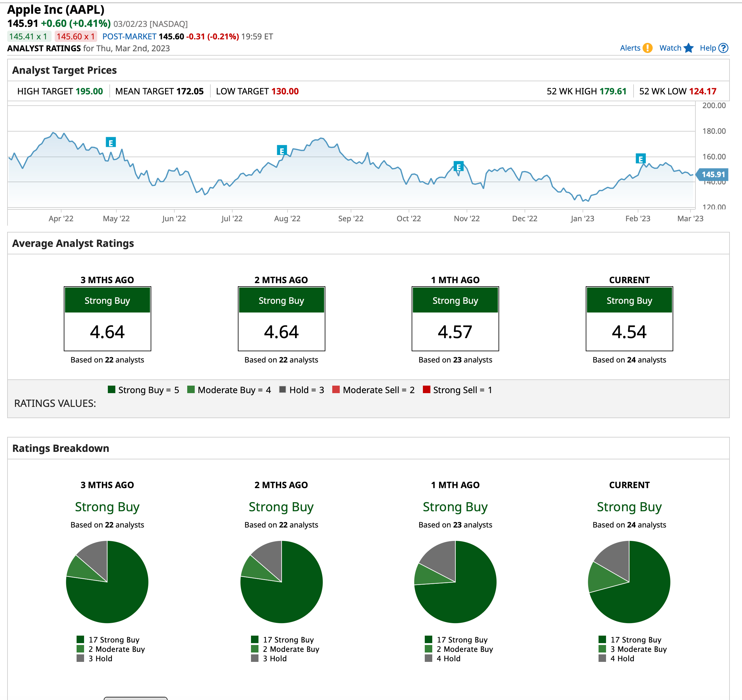
Task: Click the Alerts exclamation icon
Action: click(x=648, y=48)
